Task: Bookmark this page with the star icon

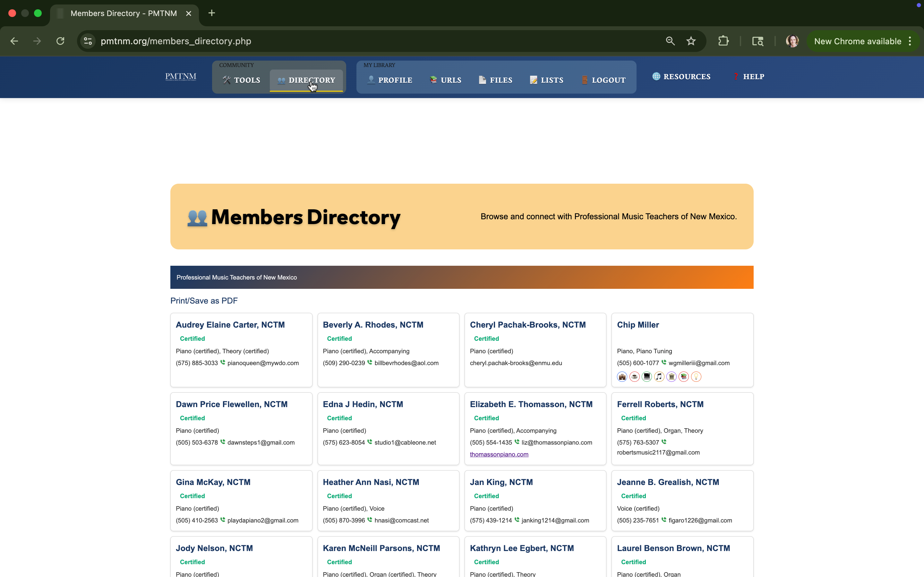Action: (x=691, y=41)
